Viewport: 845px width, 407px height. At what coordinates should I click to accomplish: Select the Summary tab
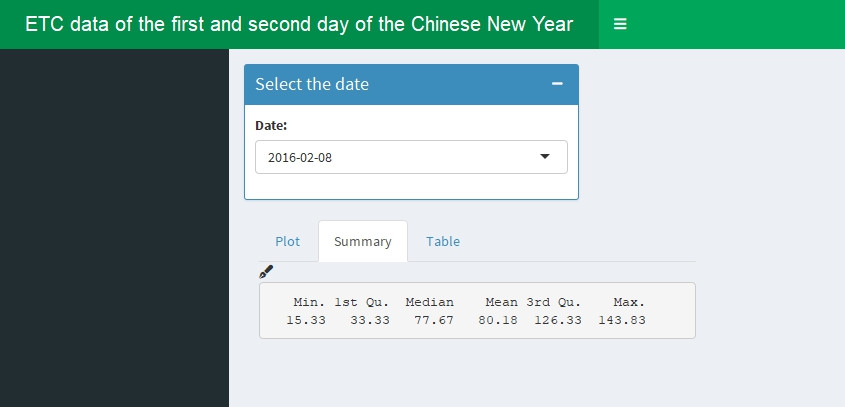[x=363, y=242]
